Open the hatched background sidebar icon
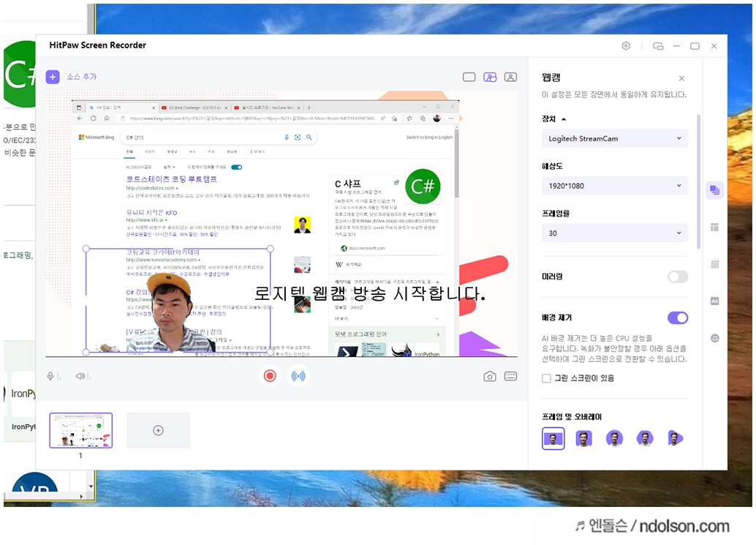Viewport: 756px width, 545px height. click(x=714, y=264)
